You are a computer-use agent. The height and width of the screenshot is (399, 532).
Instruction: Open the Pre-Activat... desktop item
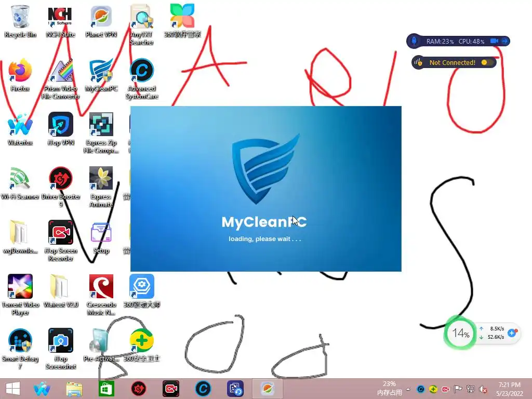[101, 345]
